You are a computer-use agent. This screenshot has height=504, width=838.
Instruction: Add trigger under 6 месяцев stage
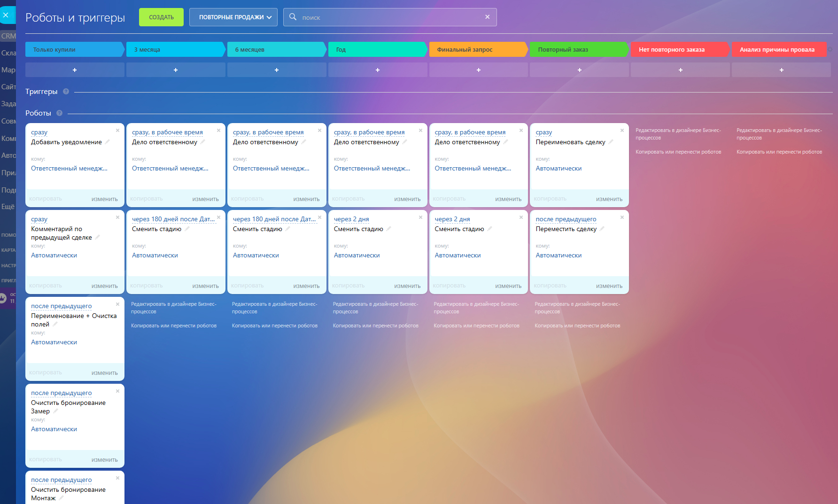277,70
